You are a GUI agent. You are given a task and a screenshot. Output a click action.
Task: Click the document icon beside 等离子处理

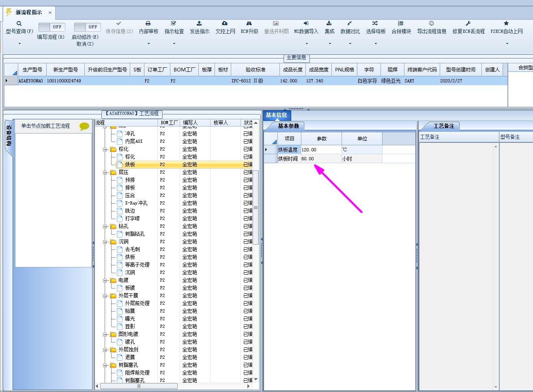[120, 265]
